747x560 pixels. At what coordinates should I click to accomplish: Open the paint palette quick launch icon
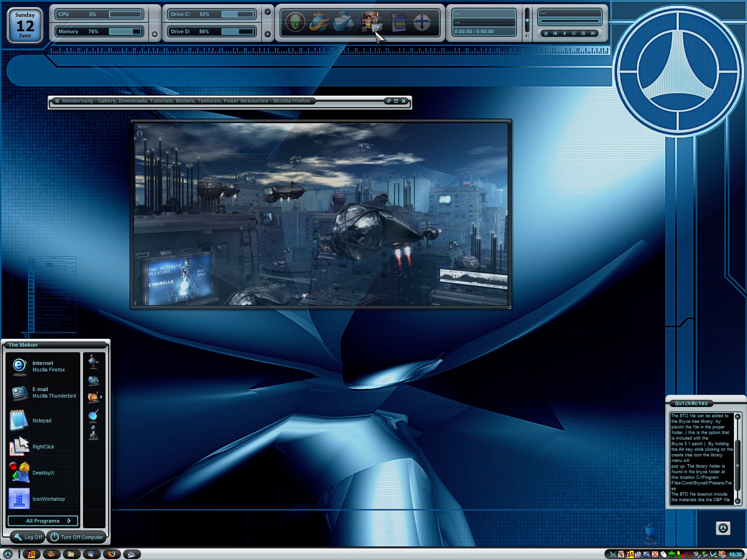[x=51, y=554]
